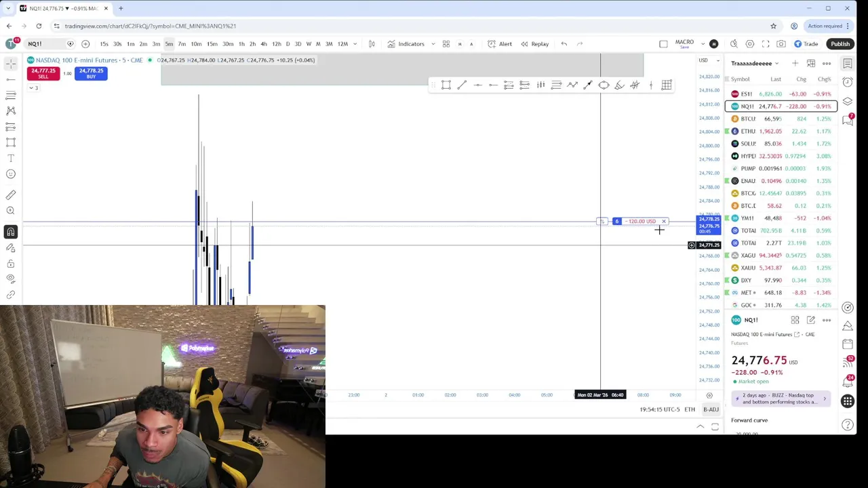Select ES1! row in watchlist
Viewport: 868px width, 488px height.
tap(781, 94)
